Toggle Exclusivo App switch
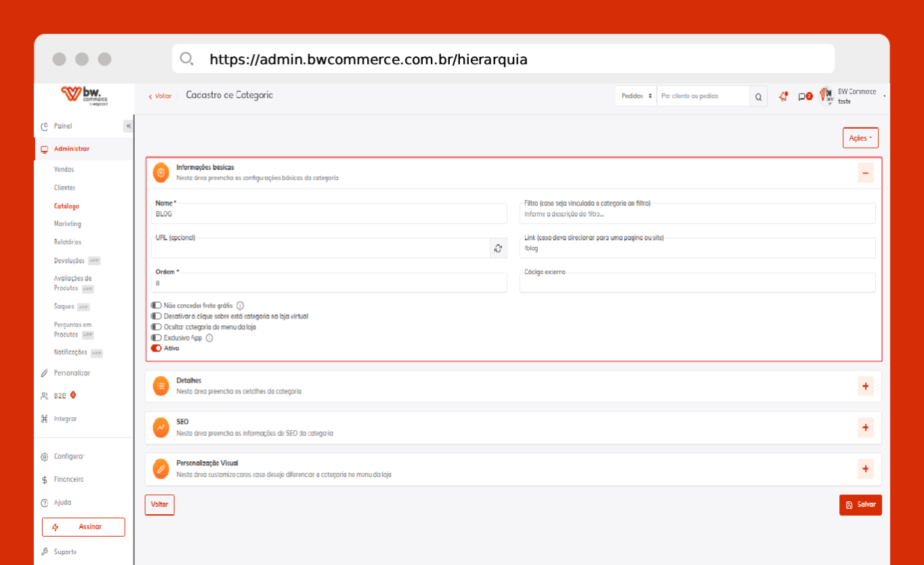Image resolution: width=924 pixels, height=565 pixels. click(x=156, y=337)
